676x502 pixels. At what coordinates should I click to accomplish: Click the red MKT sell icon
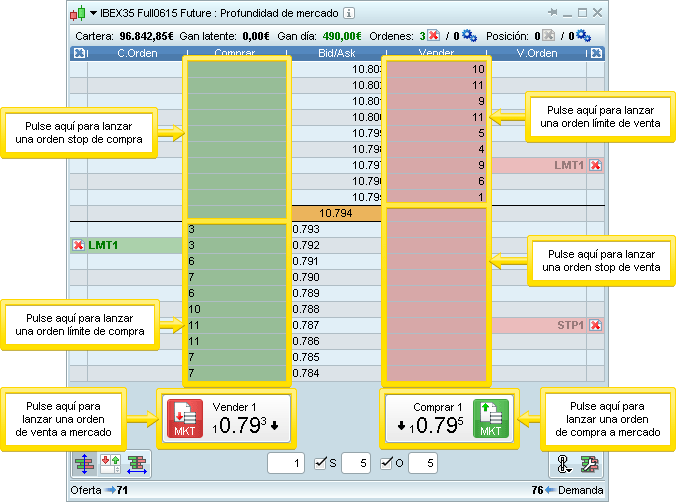(x=185, y=418)
